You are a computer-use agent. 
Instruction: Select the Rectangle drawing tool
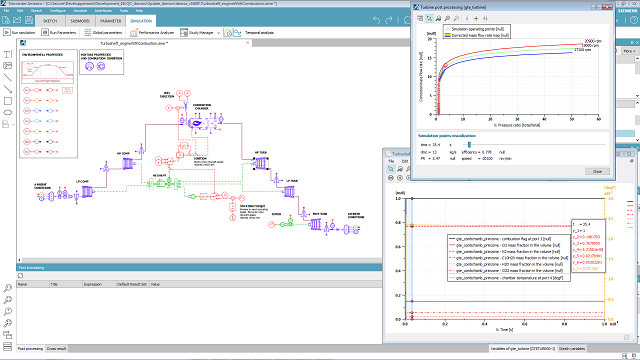(x=7, y=101)
